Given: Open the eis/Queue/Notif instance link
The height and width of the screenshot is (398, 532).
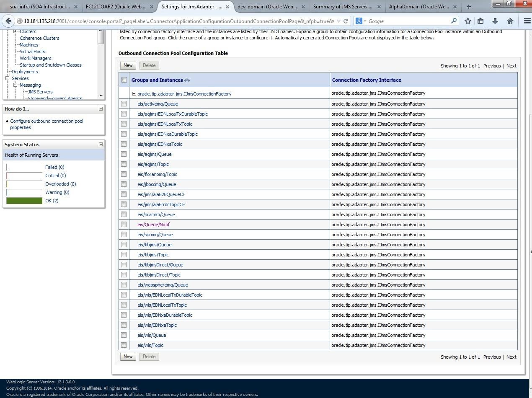Looking at the screenshot, I should pos(153,225).
